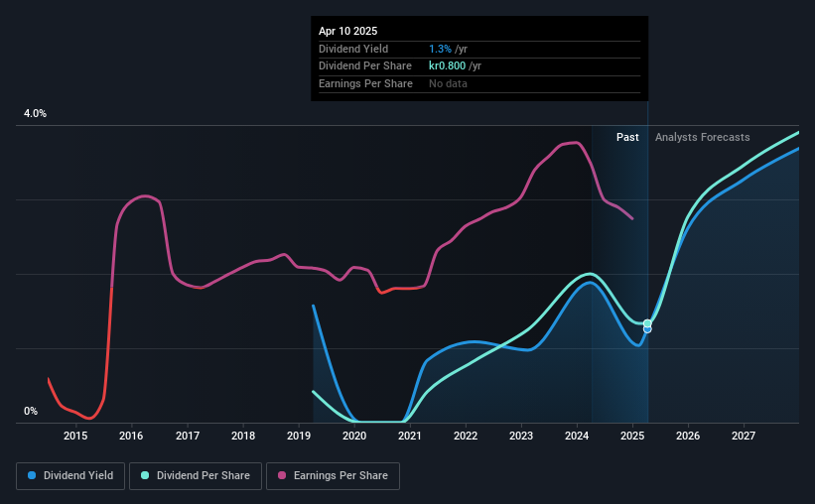Screen dimensions: 815x504
Task: Click the Apr 10 2025 tooltip date header
Action: tap(347, 31)
